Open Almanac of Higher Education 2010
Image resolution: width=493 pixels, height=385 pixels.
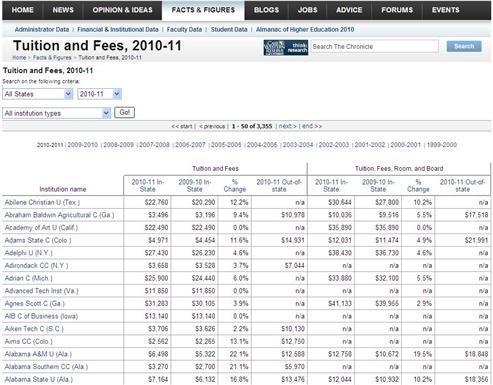click(305, 30)
